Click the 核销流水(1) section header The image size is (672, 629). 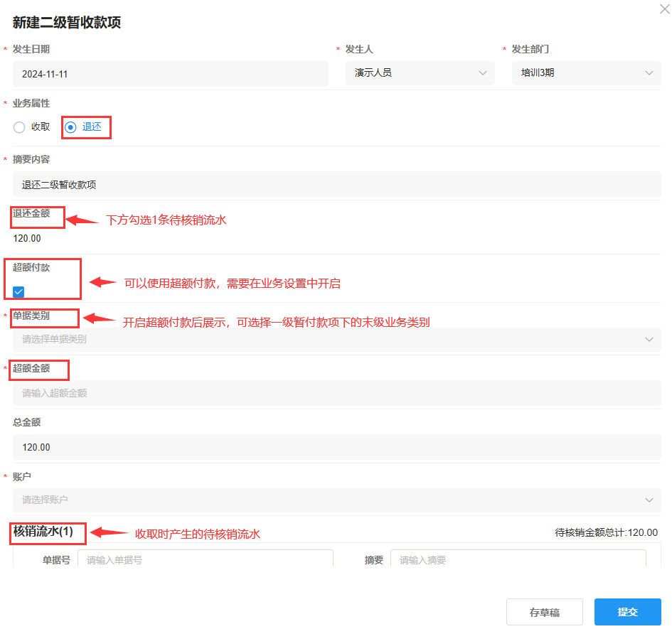47,533
